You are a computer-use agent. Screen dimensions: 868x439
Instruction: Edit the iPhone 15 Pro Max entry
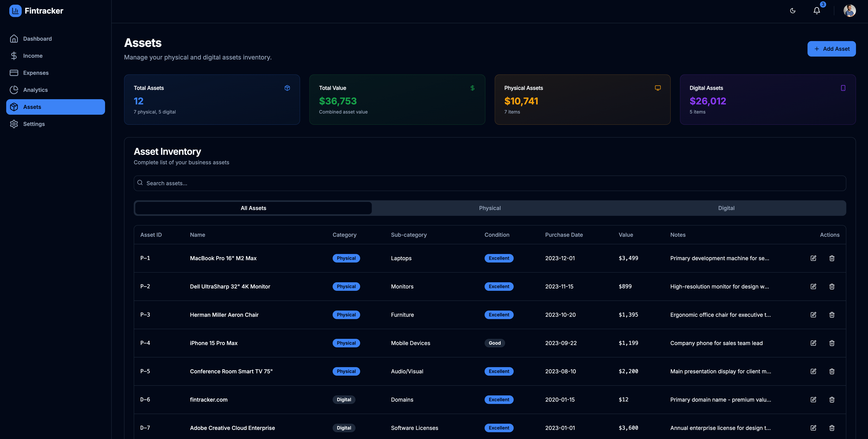pos(813,343)
